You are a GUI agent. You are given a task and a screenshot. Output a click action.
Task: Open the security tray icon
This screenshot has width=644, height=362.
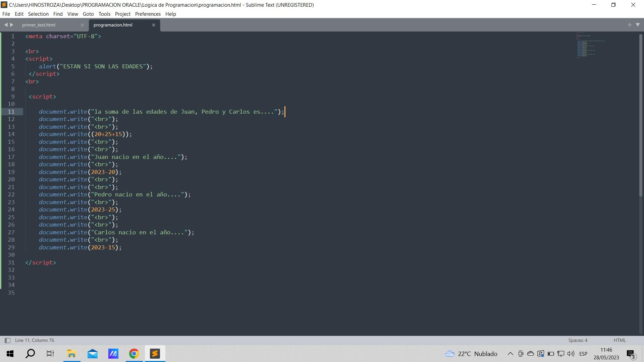pyautogui.click(x=541, y=354)
